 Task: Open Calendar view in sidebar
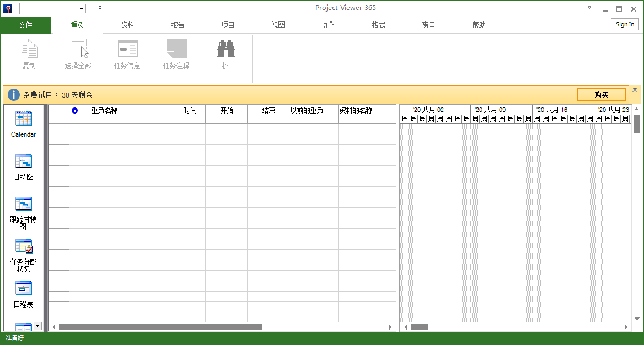(x=23, y=118)
